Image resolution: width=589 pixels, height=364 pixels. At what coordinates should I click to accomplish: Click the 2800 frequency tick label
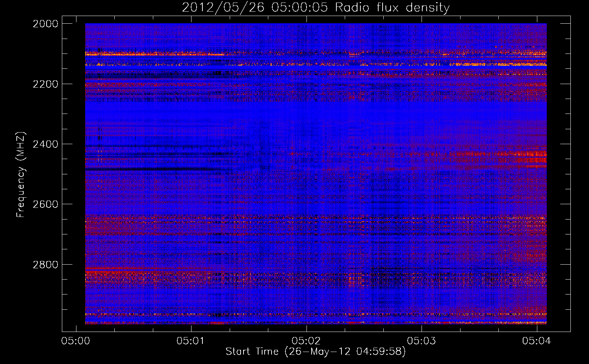click(x=46, y=265)
